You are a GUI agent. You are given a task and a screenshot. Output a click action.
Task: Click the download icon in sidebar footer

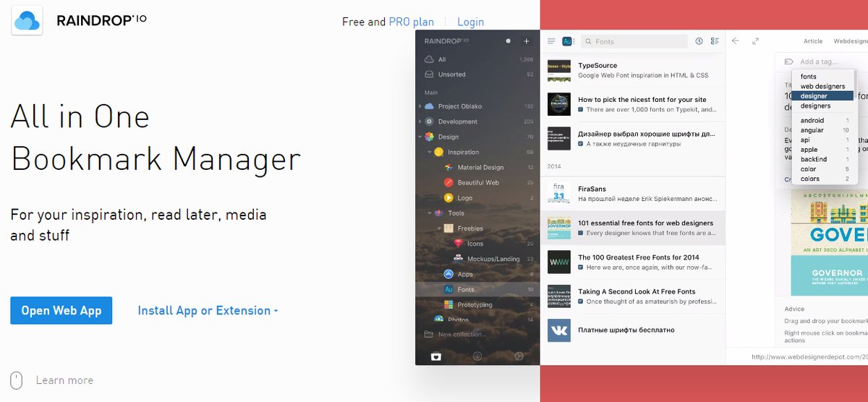coord(477,356)
